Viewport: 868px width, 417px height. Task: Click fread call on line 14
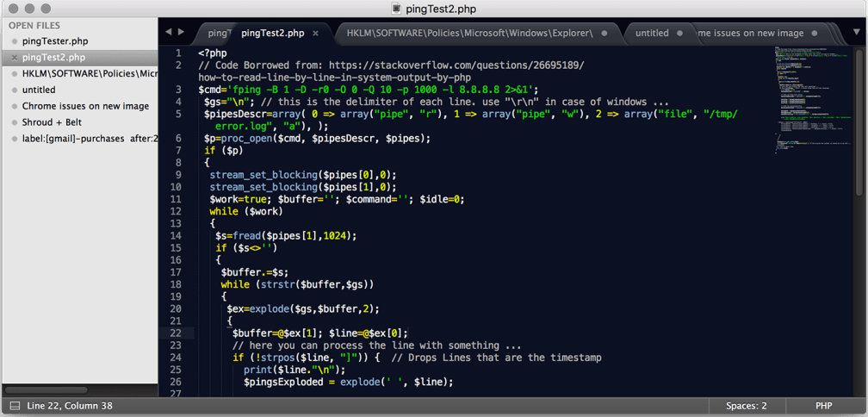(246, 236)
